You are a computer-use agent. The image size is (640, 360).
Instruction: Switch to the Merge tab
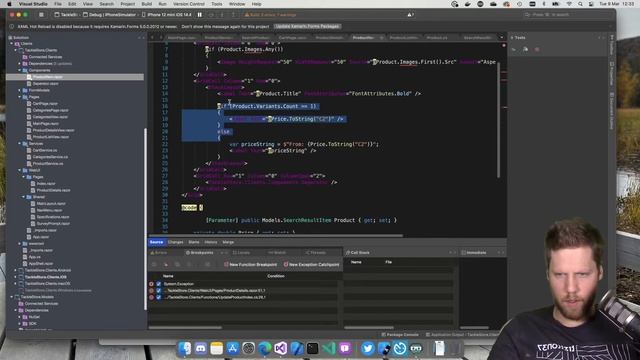click(228, 242)
